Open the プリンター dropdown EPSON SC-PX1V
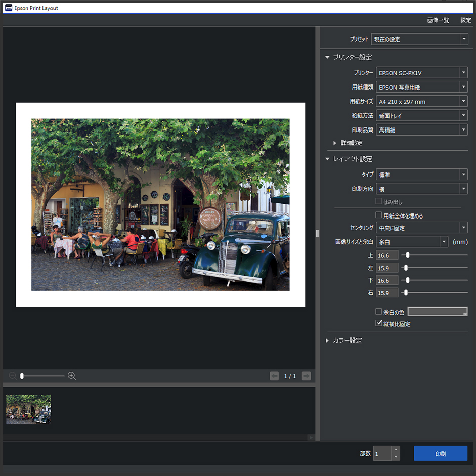The height and width of the screenshot is (476, 476). (421, 73)
